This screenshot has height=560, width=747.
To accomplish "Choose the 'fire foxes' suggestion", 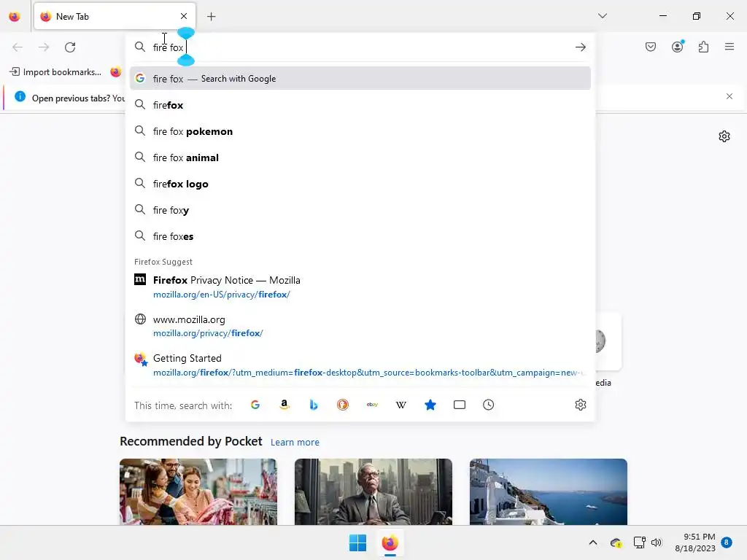I will 360,236.
